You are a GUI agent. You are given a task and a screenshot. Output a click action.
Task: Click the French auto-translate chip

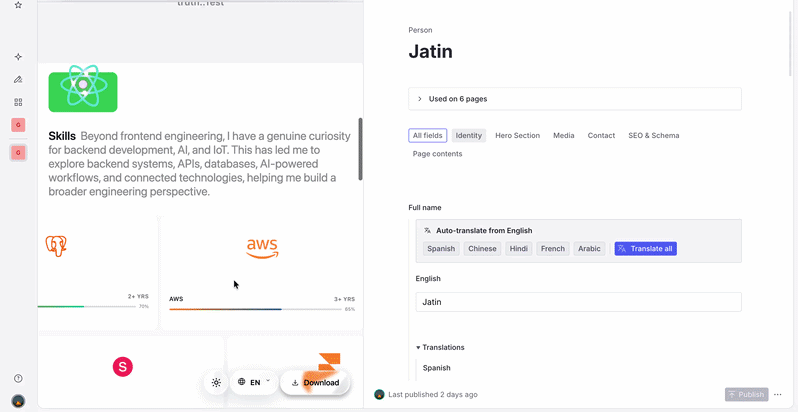[553, 249]
